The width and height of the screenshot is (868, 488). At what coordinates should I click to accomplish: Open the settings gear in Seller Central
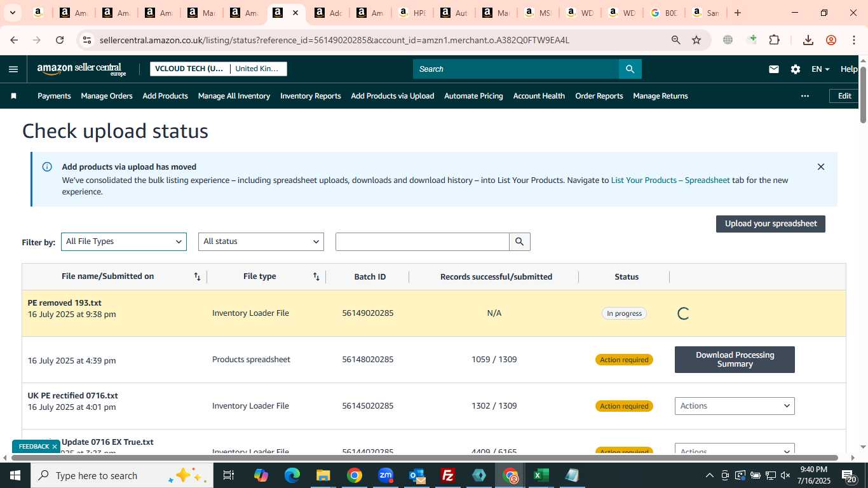(796, 69)
